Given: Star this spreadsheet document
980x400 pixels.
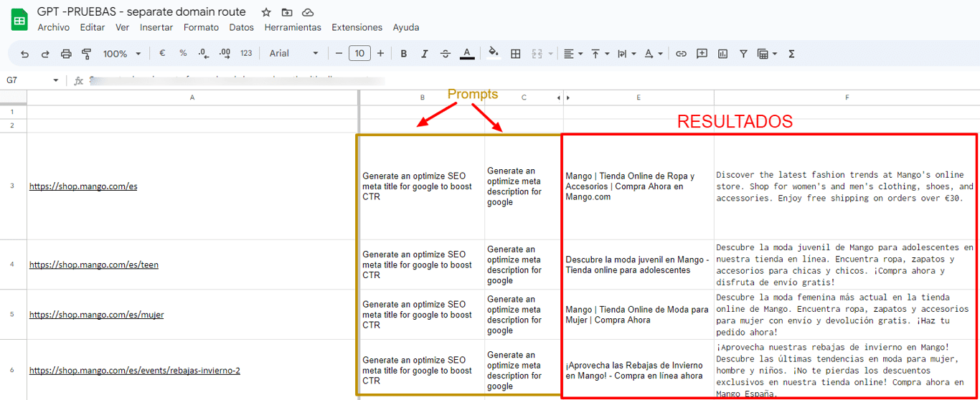Looking at the screenshot, I should pyautogui.click(x=266, y=12).
